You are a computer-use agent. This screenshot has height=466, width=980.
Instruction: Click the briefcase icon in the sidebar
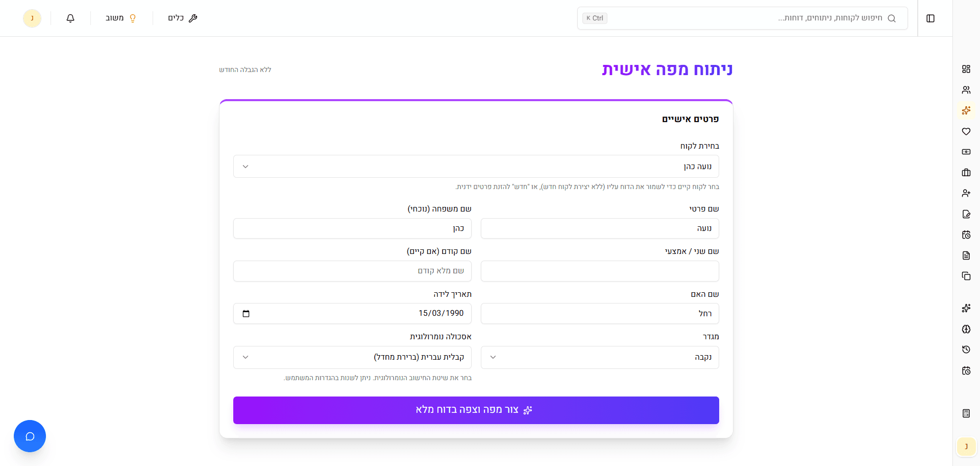[966, 173]
